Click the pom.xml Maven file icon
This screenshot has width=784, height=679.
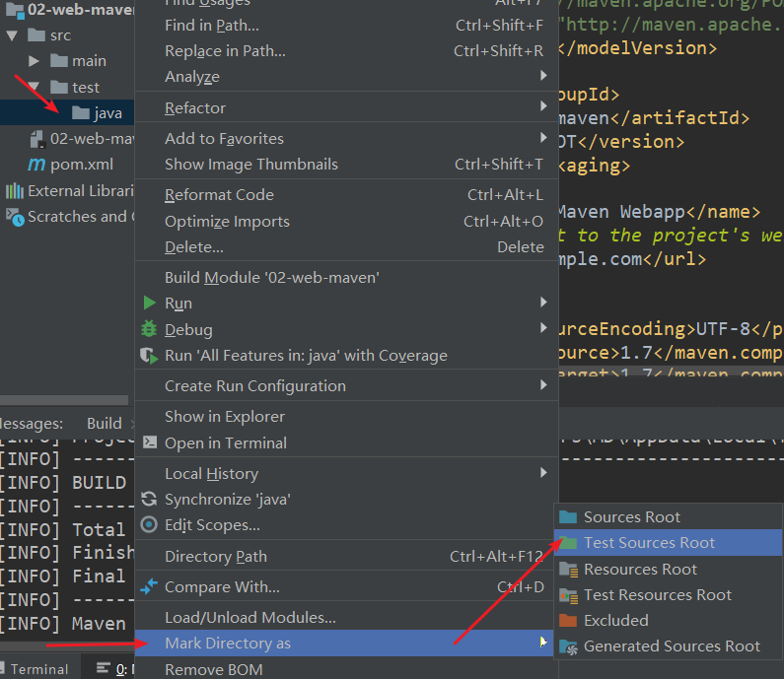36,165
